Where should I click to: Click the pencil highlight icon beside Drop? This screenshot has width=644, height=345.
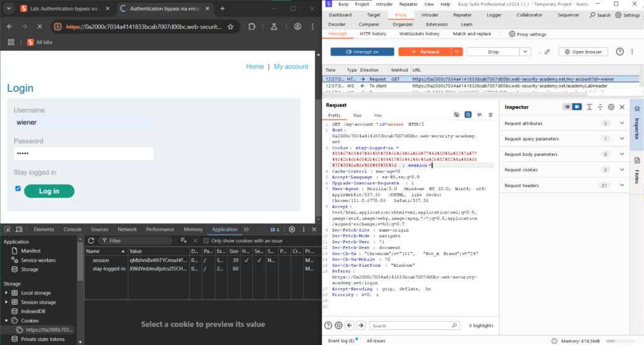[x=547, y=52]
